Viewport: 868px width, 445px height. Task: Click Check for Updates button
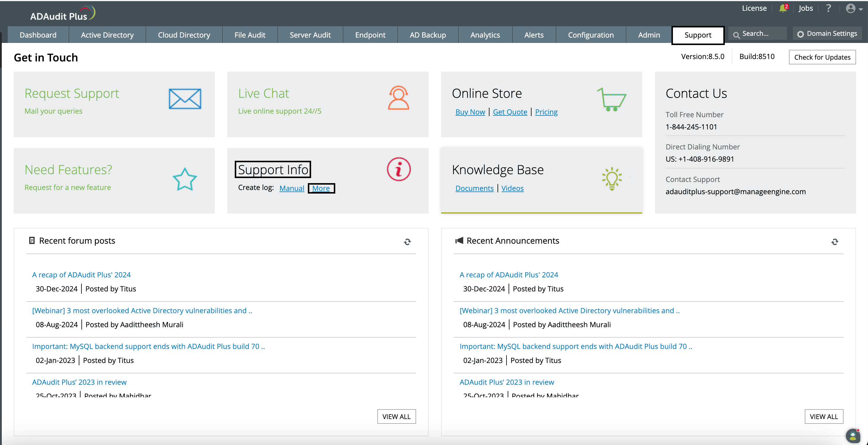pyautogui.click(x=822, y=57)
